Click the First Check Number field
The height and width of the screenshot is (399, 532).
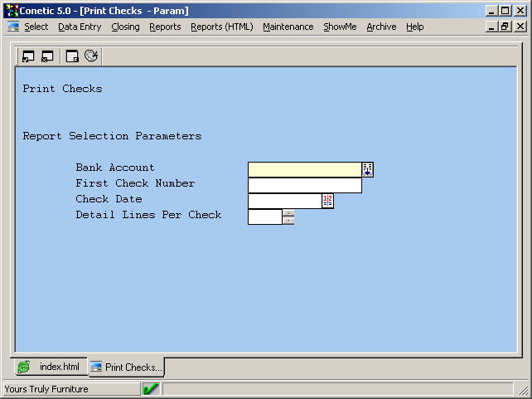(x=304, y=185)
